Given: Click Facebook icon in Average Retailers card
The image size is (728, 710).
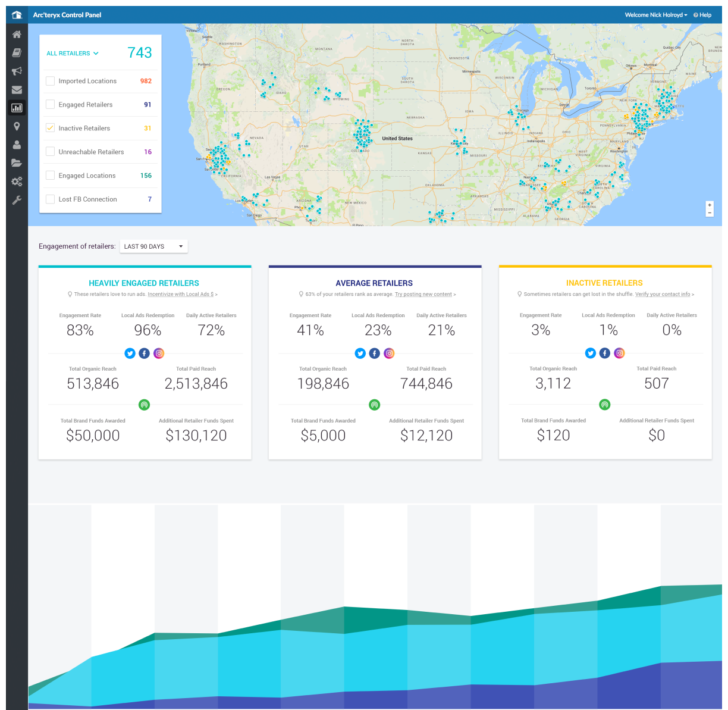Looking at the screenshot, I should [374, 354].
